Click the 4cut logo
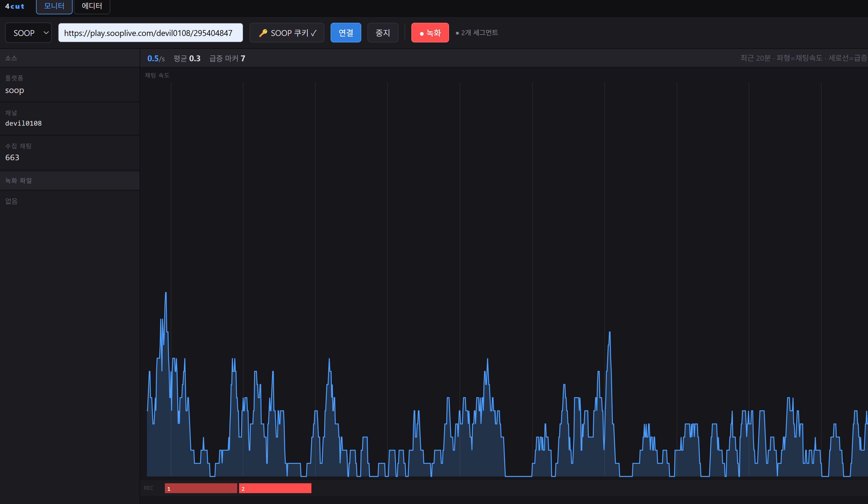 [x=15, y=6]
